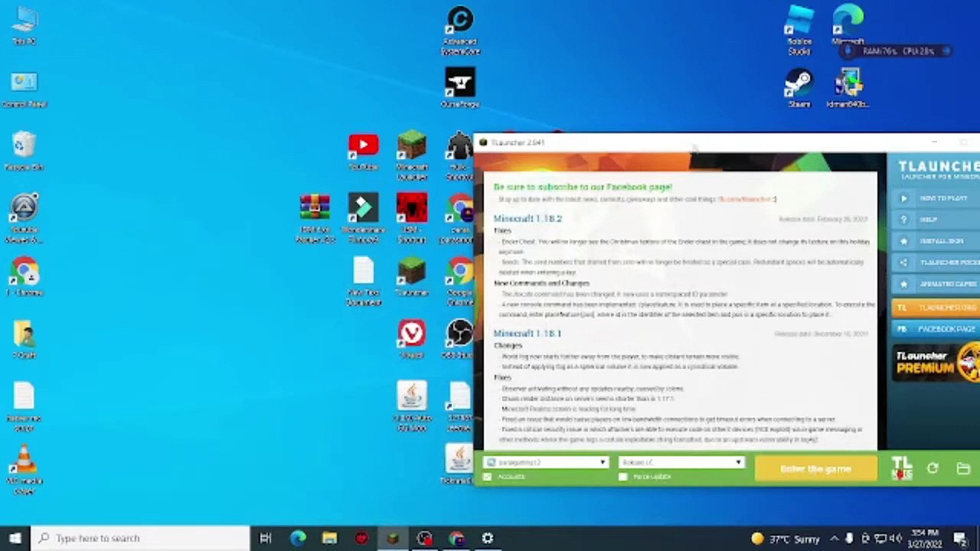Open the Advanced SystemCare desktop shortcut
Screen dimensions: 980x551
click(460, 31)
